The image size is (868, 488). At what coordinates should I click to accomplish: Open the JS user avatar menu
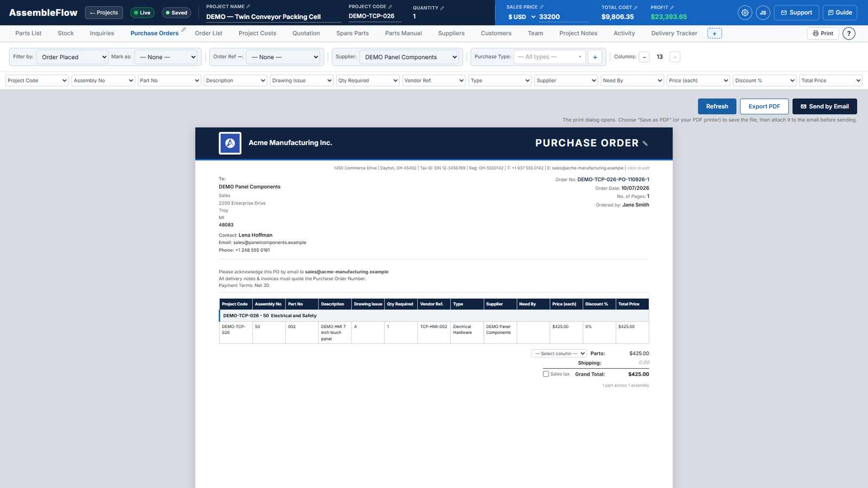point(763,12)
